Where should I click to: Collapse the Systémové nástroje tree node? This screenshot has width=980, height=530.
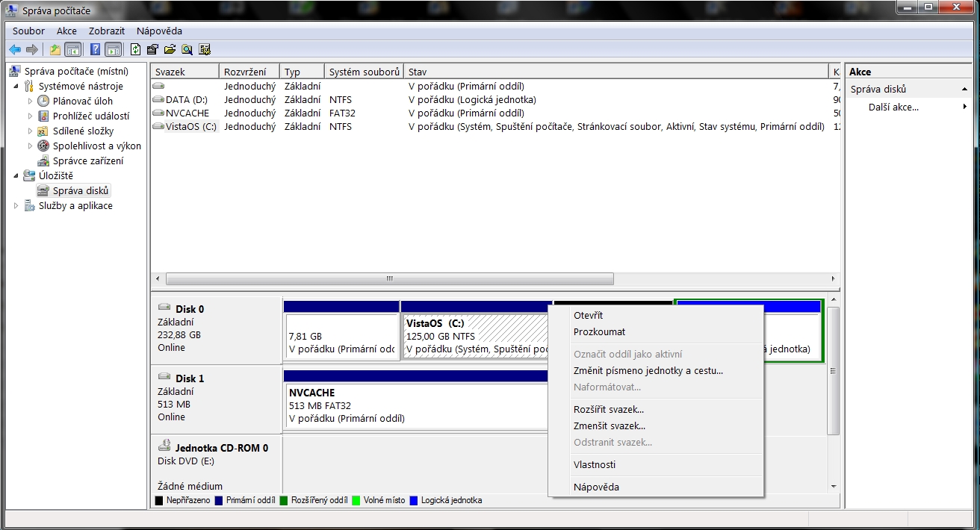coord(16,86)
